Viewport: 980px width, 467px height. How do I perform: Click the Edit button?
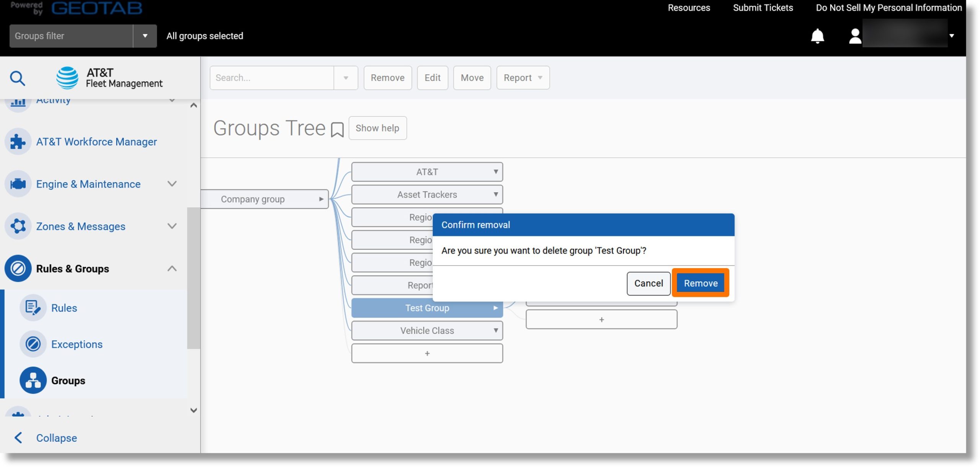click(x=432, y=78)
